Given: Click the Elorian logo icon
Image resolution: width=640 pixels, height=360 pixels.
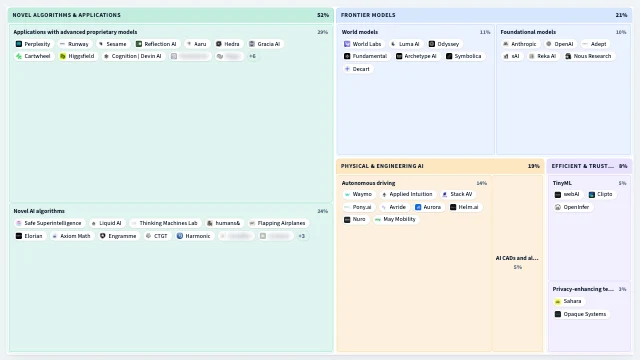Looking at the screenshot, I should click(19, 236).
